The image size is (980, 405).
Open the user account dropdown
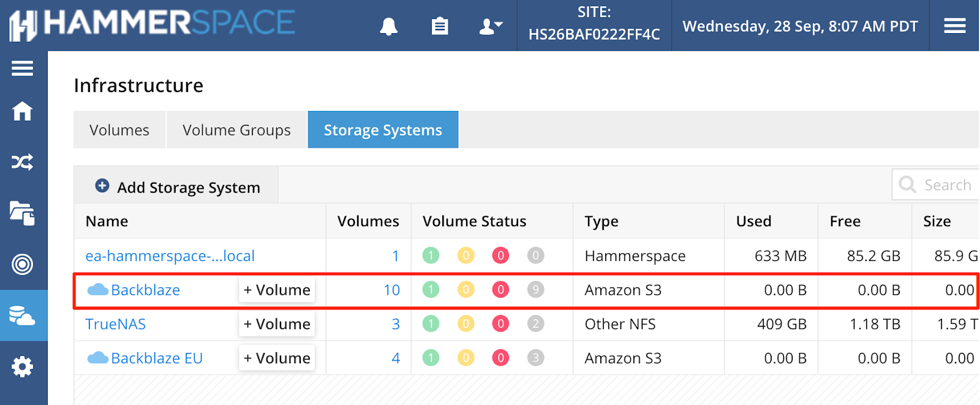pos(491,26)
